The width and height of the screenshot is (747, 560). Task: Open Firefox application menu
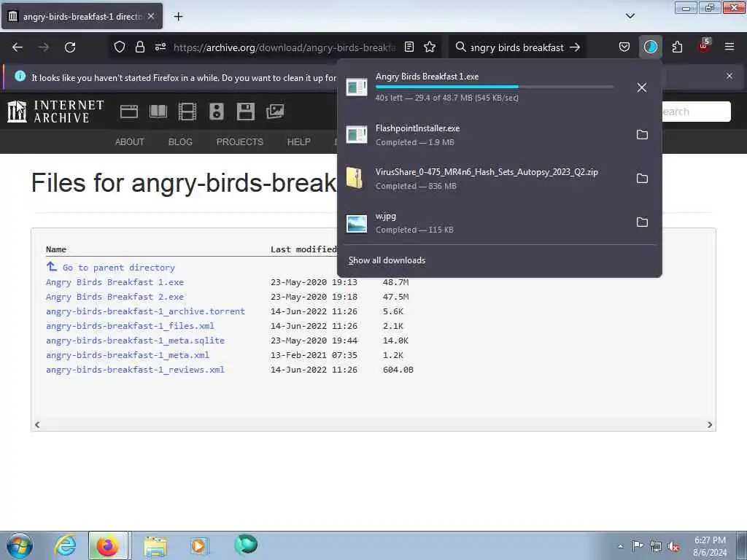[729, 47]
